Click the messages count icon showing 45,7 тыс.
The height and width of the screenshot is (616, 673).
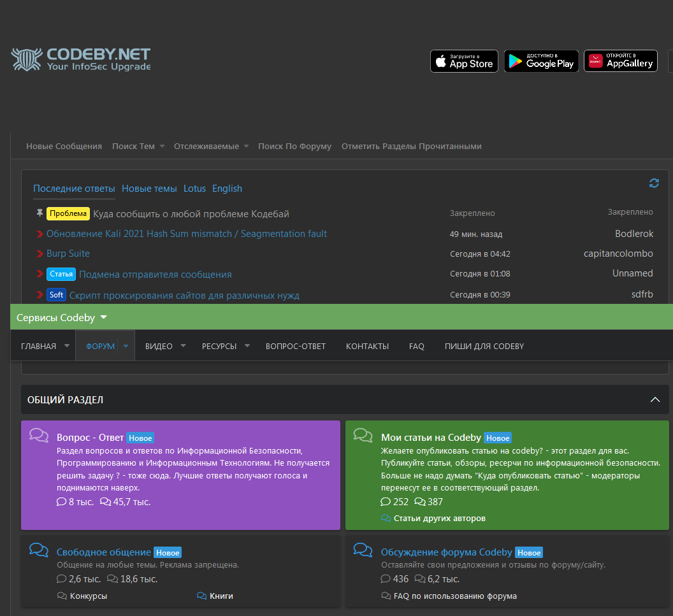tap(105, 501)
